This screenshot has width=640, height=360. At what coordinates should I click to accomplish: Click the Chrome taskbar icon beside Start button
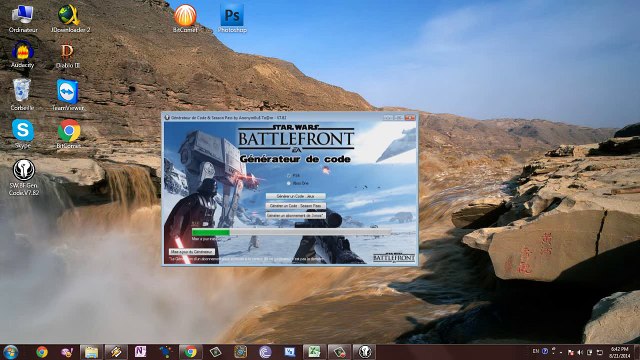[42, 352]
